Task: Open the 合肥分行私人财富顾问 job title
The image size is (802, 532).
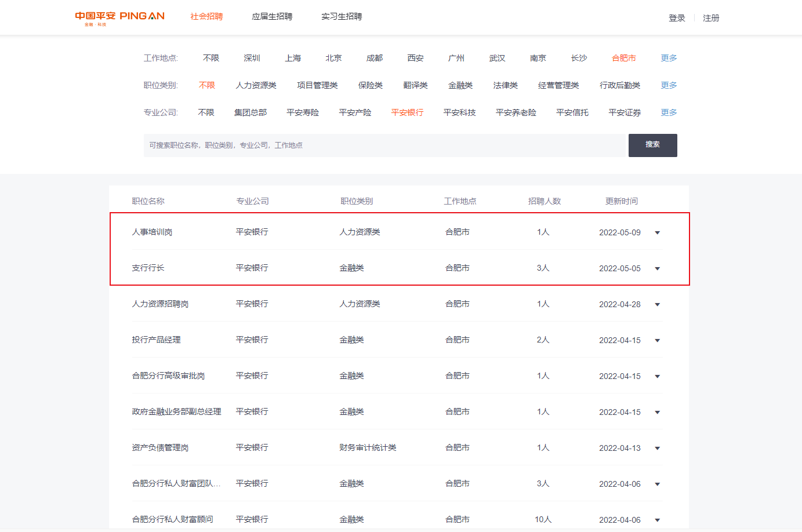Action: (x=172, y=519)
